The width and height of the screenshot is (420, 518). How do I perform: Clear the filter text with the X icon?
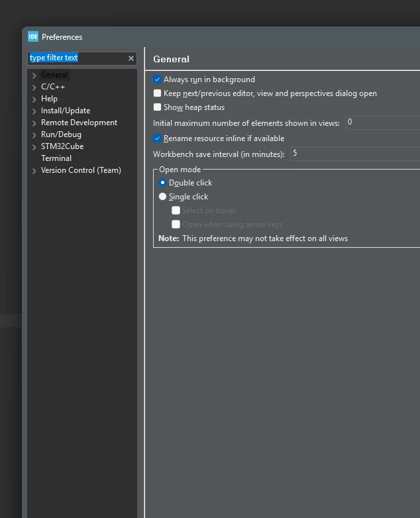pyautogui.click(x=131, y=58)
